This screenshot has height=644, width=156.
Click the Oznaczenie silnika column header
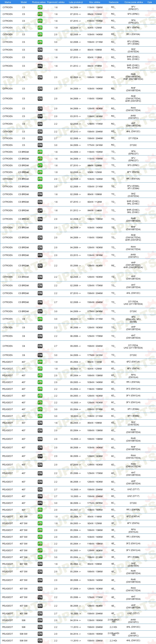point(133,2)
